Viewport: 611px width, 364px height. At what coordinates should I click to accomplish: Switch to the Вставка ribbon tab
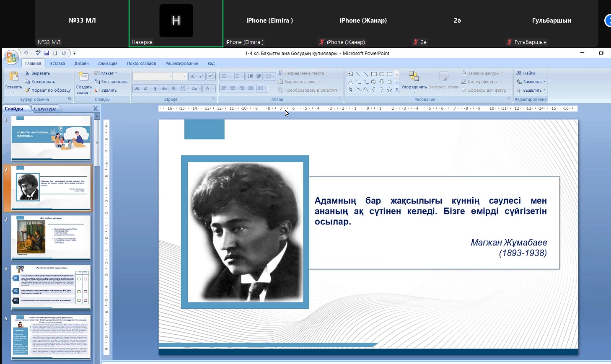click(x=57, y=64)
